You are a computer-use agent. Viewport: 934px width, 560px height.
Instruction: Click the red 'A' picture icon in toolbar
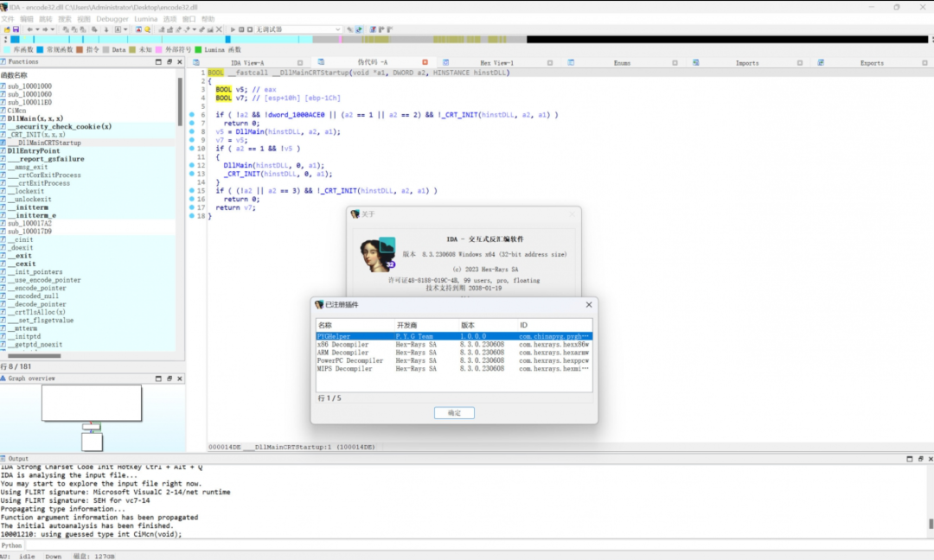pyautogui.click(x=138, y=29)
